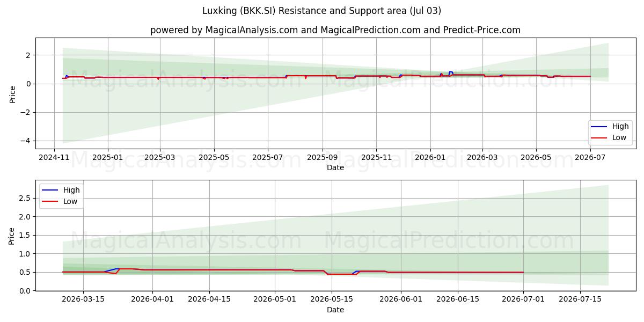This screenshot has width=644, height=322.
Task: Click the '2026-04-01' tick in lower chart
Action: (x=152, y=300)
